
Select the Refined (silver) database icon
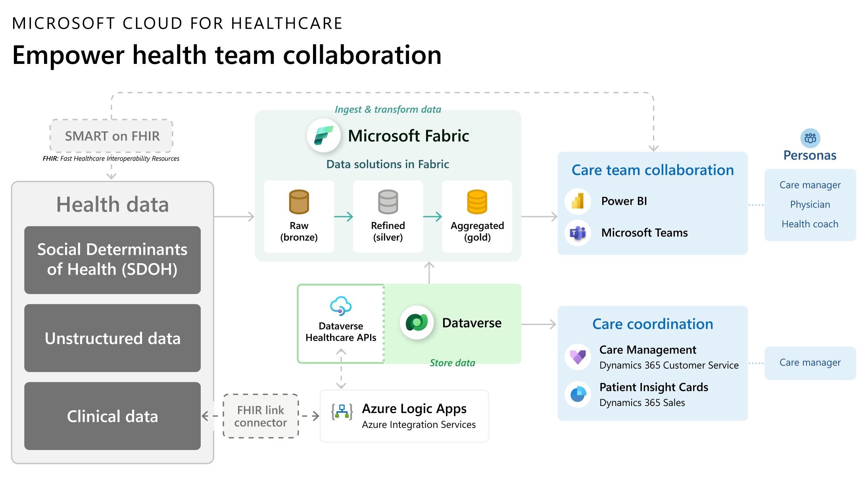click(x=388, y=202)
